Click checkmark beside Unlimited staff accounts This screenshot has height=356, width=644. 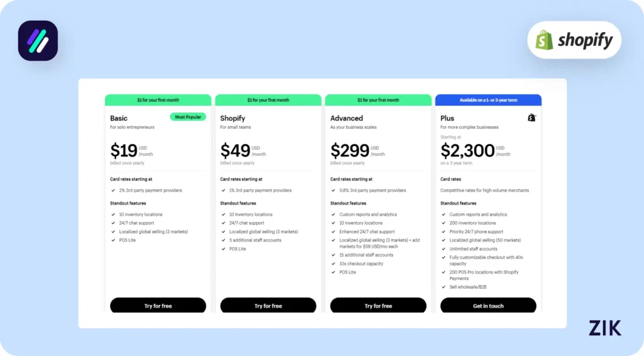[x=443, y=248]
